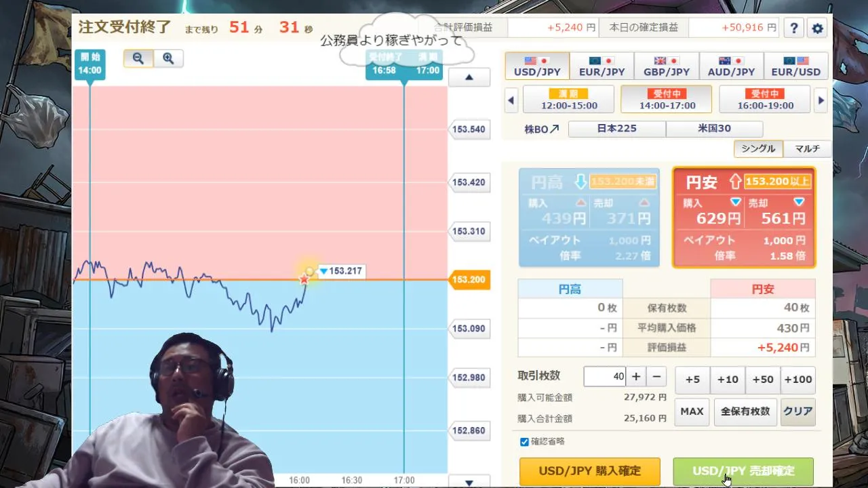The image size is (868, 488).
Task: Set quantity using MAX button
Action: coord(692,411)
